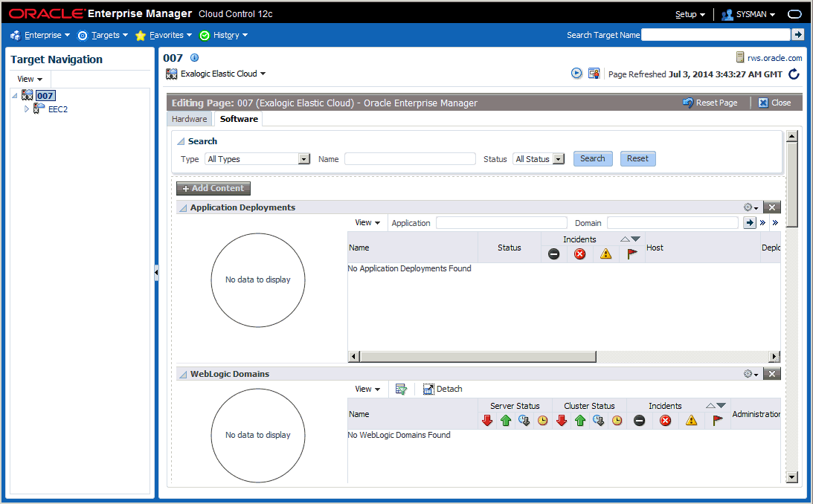Click the 007 information icon
The height and width of the screenshot is (504, 813).
tap(194, 58)
